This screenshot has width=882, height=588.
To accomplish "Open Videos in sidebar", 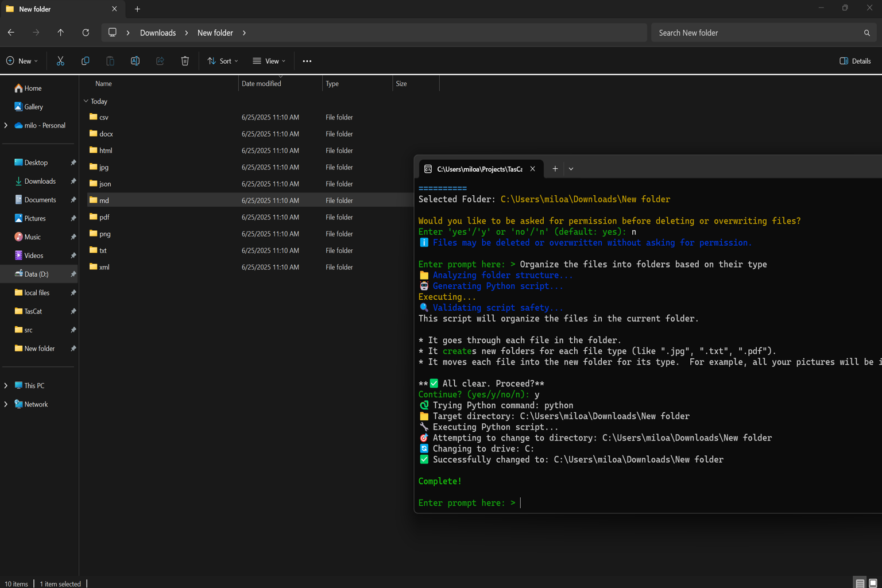I will pyautogui.click(x=33, y=256).
